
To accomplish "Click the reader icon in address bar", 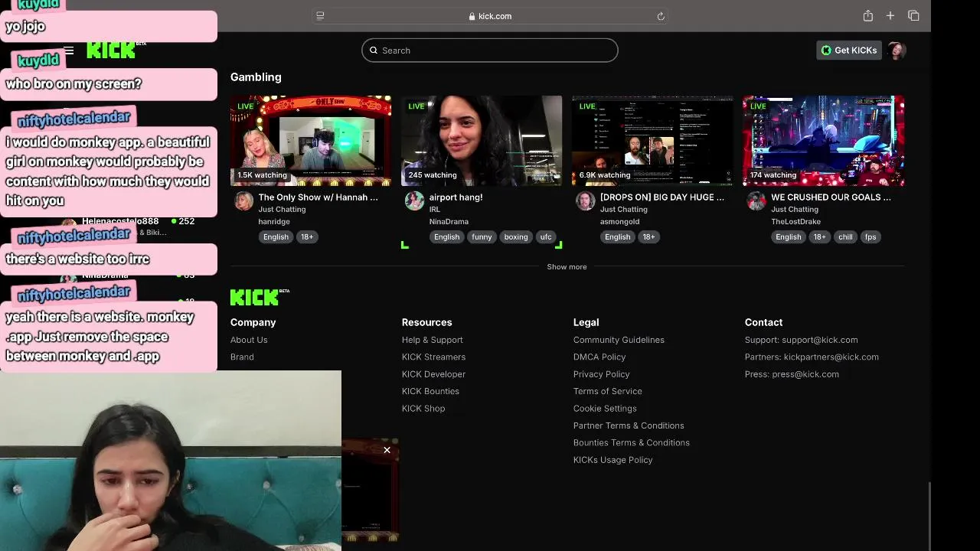I will tap(320, 16).
